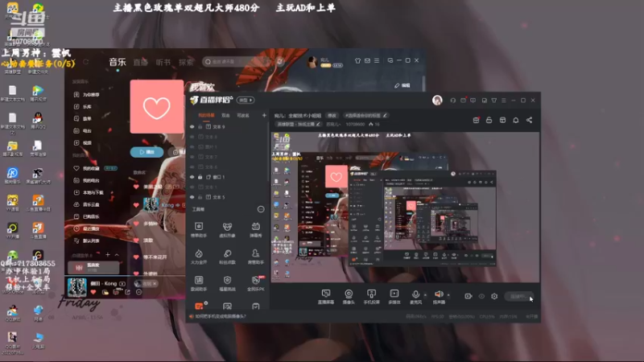
Task: Collapse the playlist section chevron in music player
Action: (x=117, y=255)
